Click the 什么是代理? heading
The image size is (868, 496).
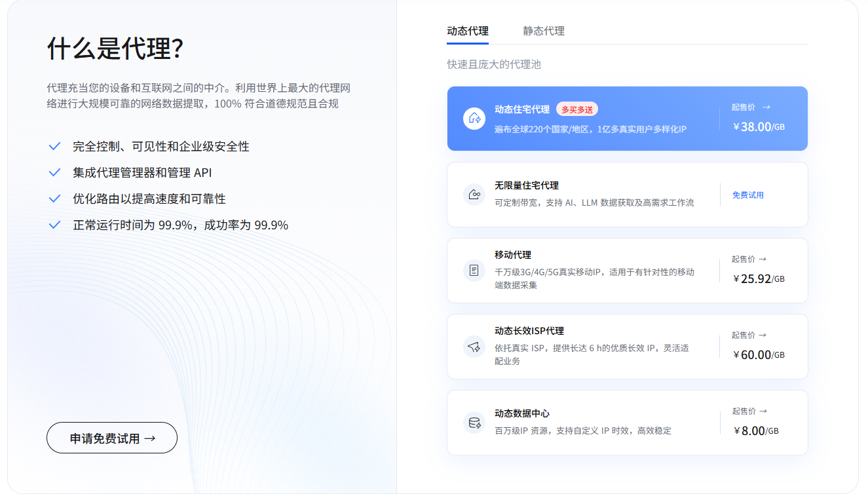point(115,48)
